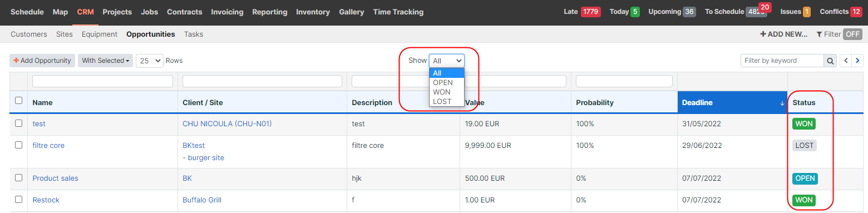Expand the With Selected dropdown
868x213 pixels.
pyautogui.click(x=106, y=61)
